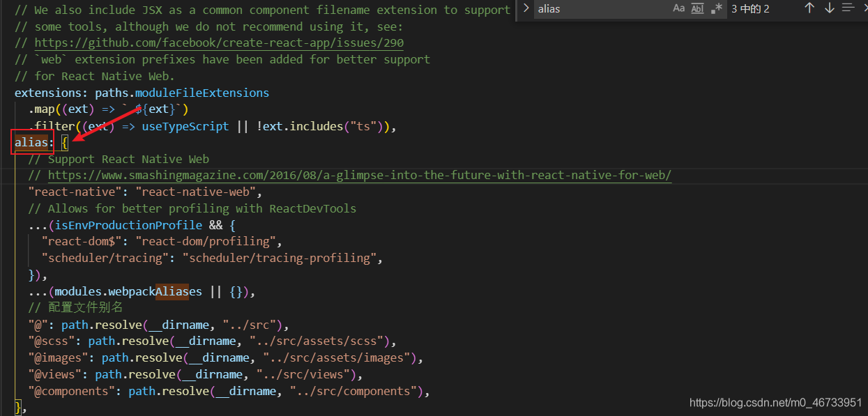Screen dimensions: 868x416
Task: Toggle Find in Selection icon
Action: 848,8
